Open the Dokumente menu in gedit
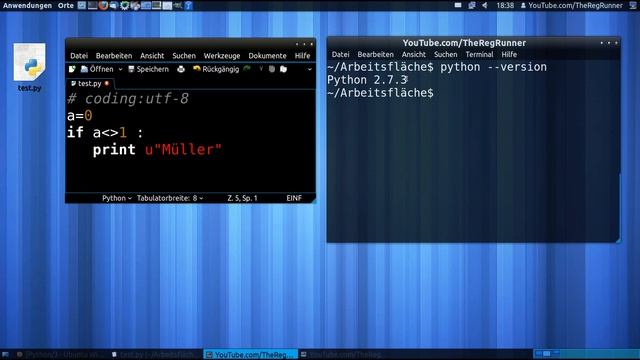This screenshot has width=640, height=360. [x=267, y=56]
